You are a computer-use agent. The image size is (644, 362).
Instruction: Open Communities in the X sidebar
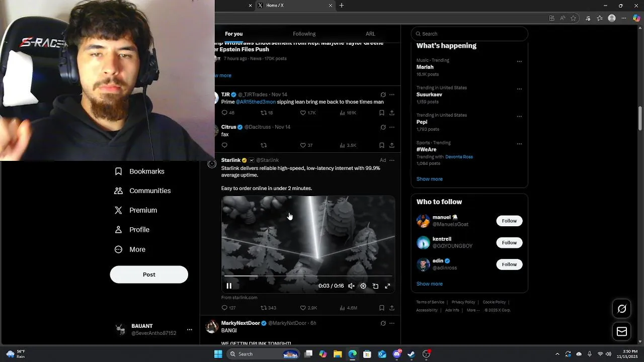(x=143, y=191)
